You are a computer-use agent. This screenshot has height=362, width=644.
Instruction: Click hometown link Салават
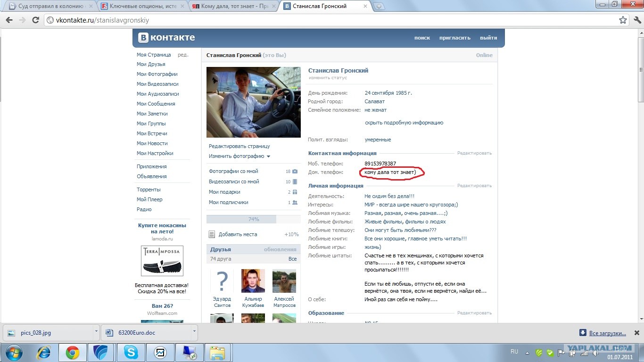[x=375, y=102]
